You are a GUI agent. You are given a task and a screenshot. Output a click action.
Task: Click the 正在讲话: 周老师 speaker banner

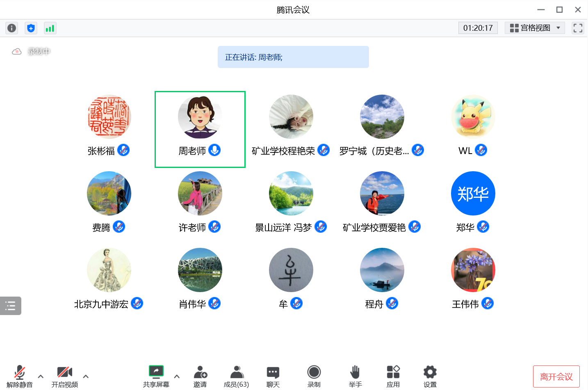[293, 57]
